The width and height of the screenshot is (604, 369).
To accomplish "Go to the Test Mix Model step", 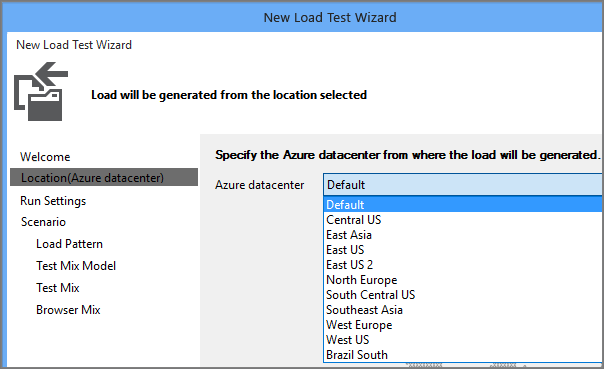I will 76,266.
